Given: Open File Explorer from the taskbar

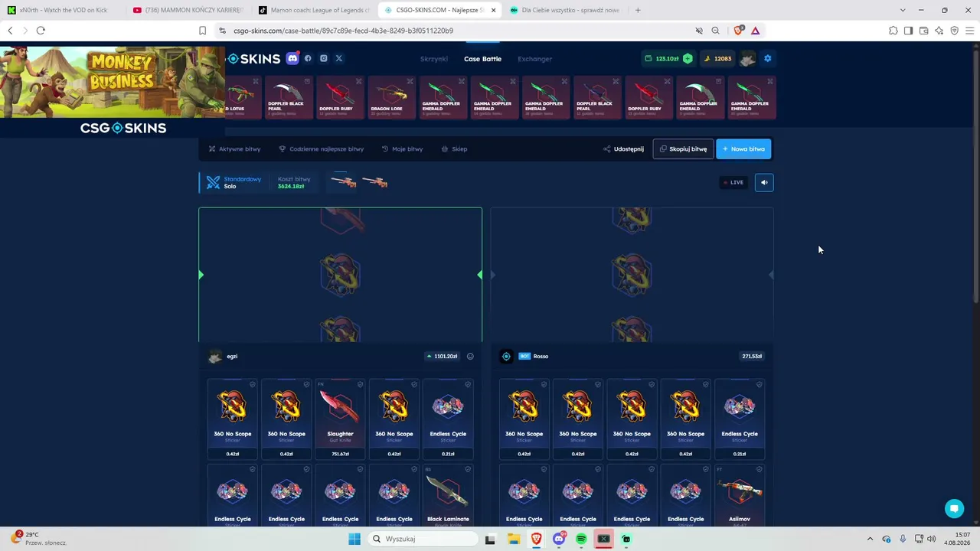Looking at the screenshot, I should click(514, 539).
